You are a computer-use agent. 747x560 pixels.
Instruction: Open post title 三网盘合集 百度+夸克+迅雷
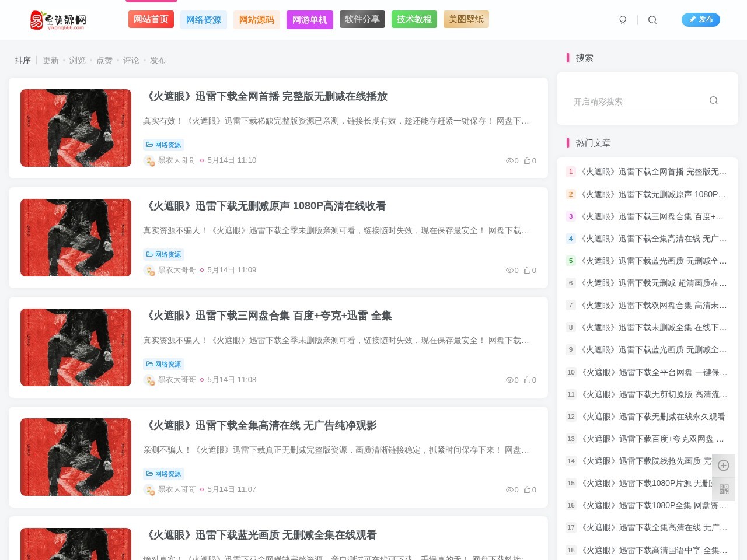pos(267,316)
